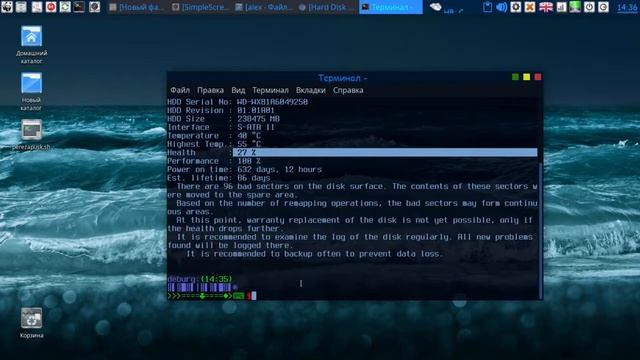Open the Вид menu in terminal
Screen dimensions: 640x360
pos(238,90)
